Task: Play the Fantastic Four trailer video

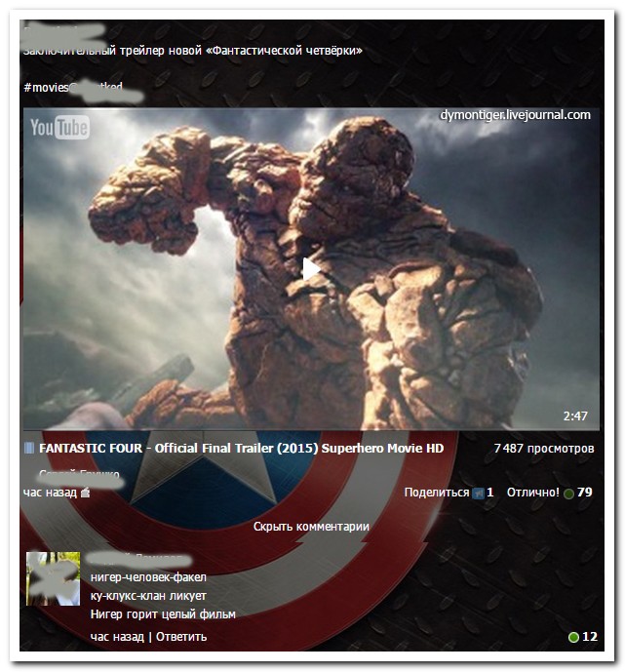Action: coord(311,269)
